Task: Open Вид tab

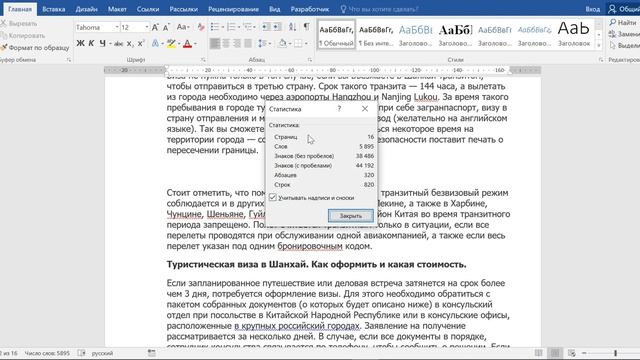Action: (x=275, y=9)
